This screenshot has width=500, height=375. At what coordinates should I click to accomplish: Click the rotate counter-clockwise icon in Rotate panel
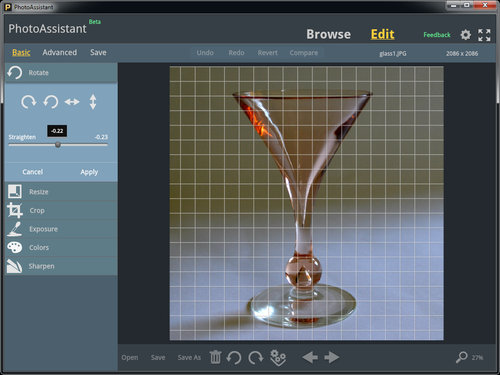click(51, 102)
